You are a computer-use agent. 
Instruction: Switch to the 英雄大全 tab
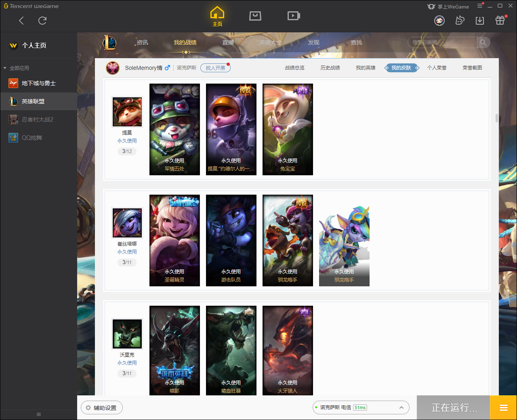(x=271, y=42)
